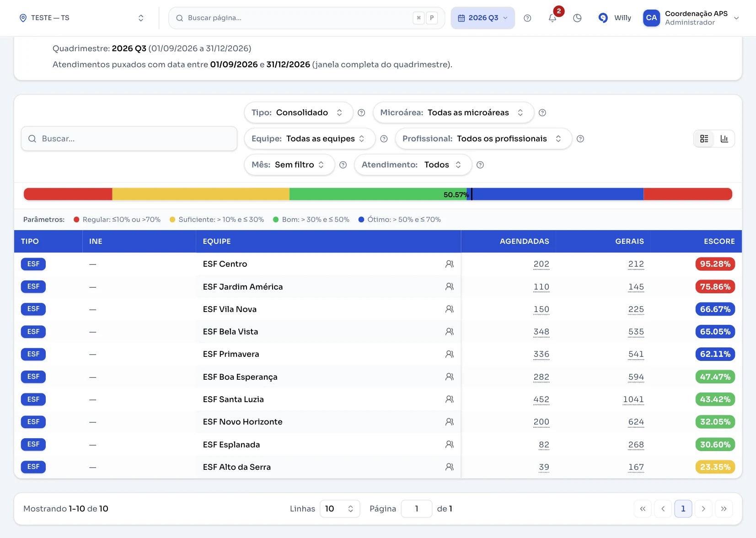The width and height of the screenshot is (756, 538).
Task: Open the Microárea filter dropdown
Action: [x=453, y=113]
